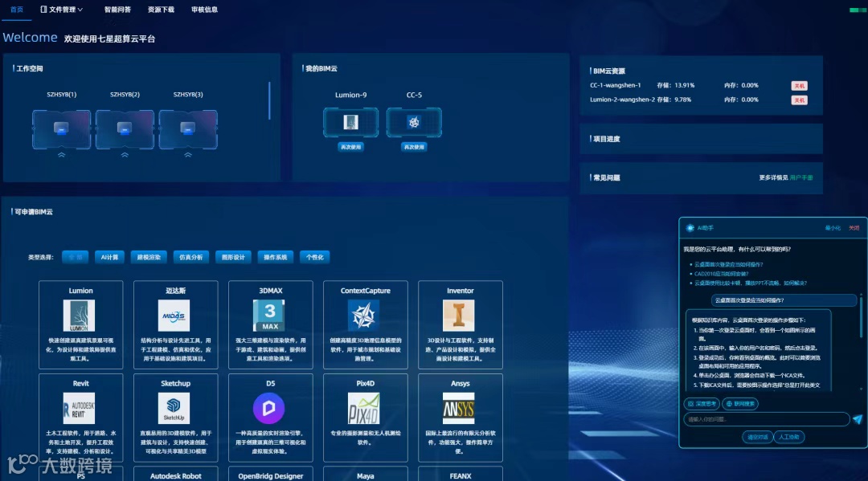Open the SZHSYB(2) workspace desktop
868x481 pixels.
coord(125,129)
